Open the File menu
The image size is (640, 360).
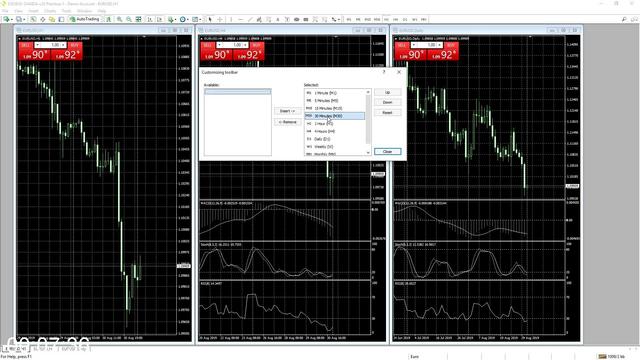coord(5,11)
